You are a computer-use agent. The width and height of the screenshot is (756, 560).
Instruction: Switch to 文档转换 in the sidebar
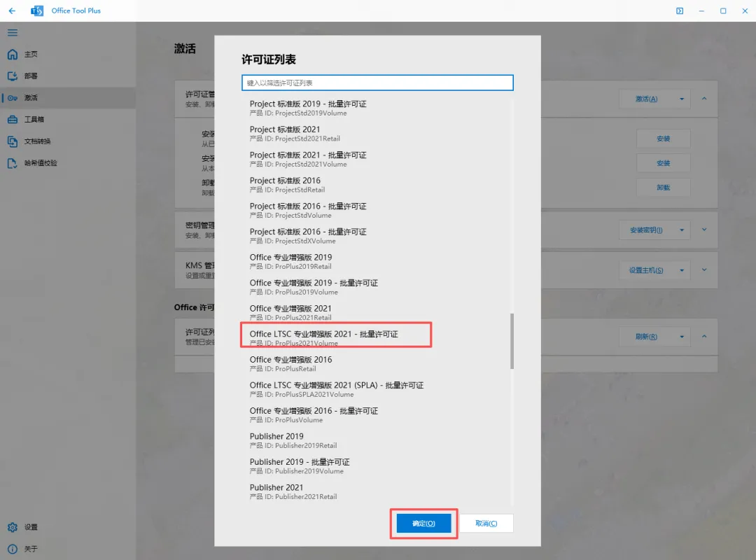(x=67, y=141)
